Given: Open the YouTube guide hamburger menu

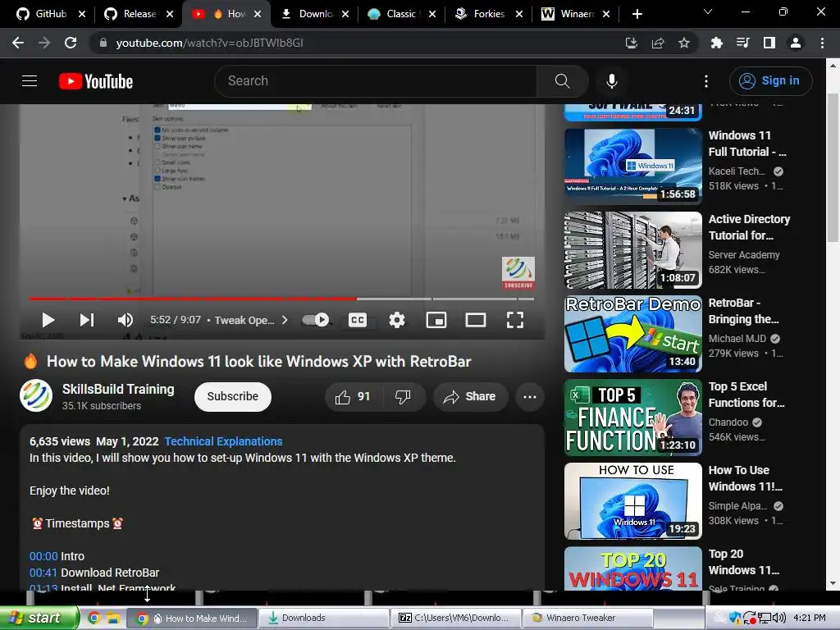Looking at the screenshot, I should click(30, 81).
